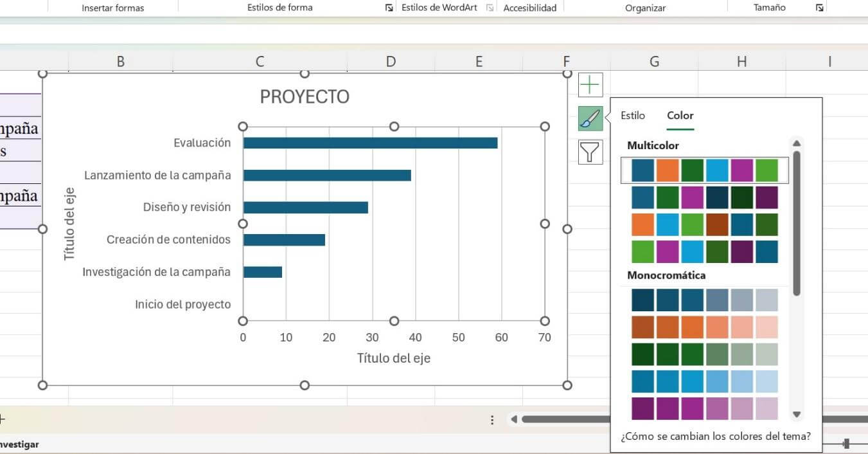868x454 pixels.
Task: Select the Color tab
Action: 680,115
